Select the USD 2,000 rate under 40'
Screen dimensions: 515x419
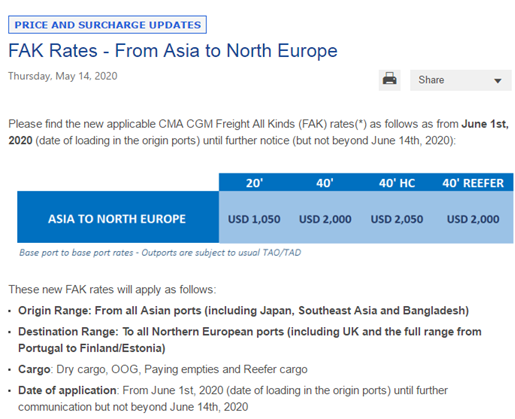325,219
